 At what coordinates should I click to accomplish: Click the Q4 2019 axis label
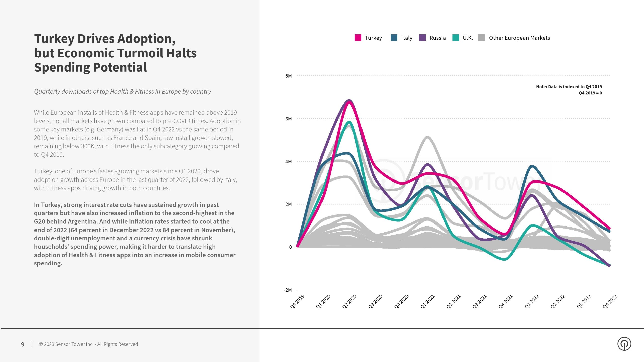297,301
